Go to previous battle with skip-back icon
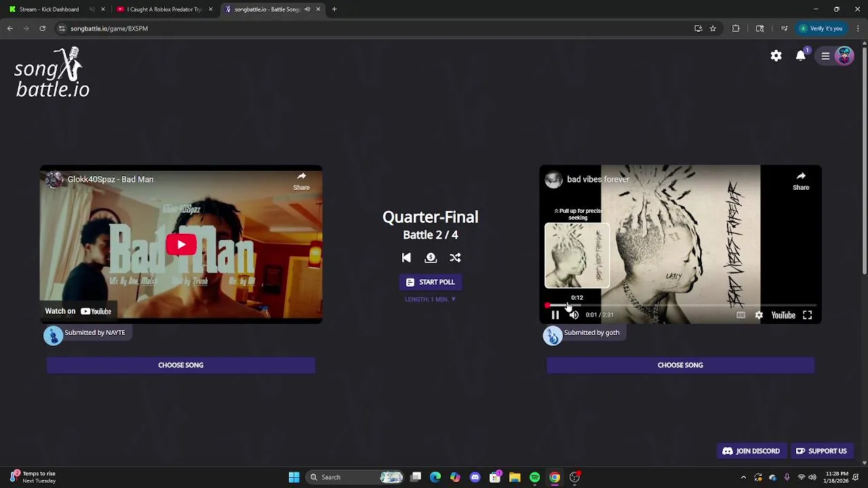The height and width of the screenshot is (488, 868). (406, 258)
